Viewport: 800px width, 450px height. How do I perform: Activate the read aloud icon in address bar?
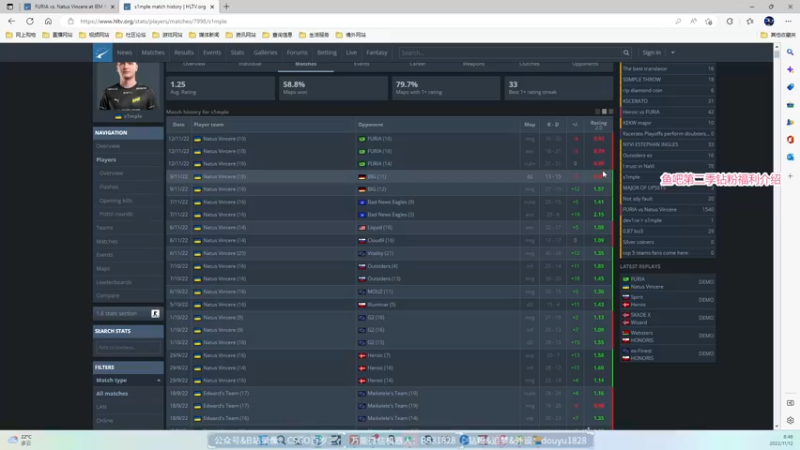[693, 21]
